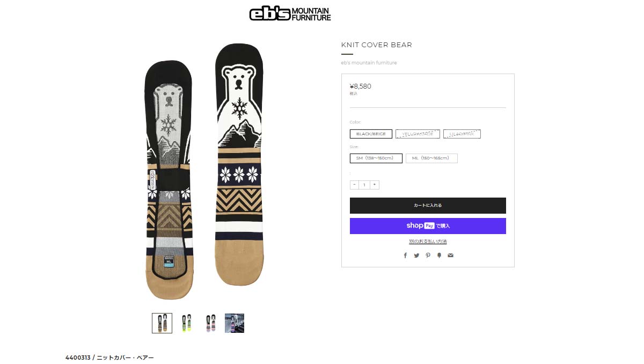View the yellow/jade cover thumbnail

click(x=186, y=323)
